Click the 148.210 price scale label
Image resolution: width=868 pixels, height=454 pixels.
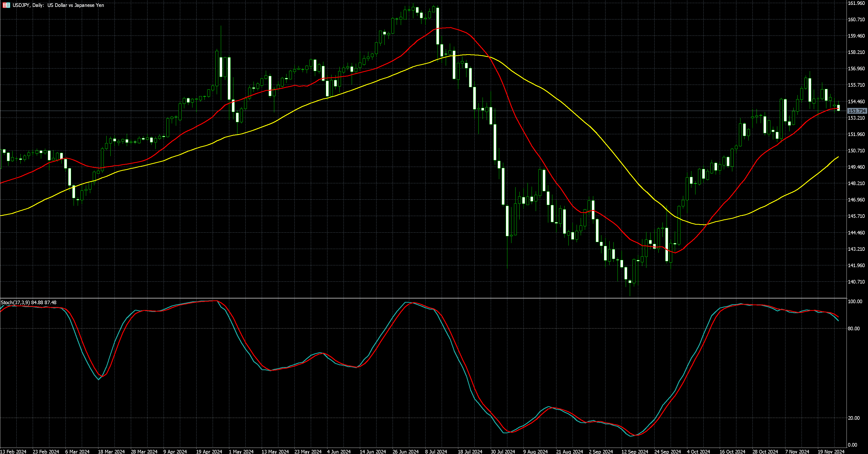pyautogui.click(x=856, y=183)
